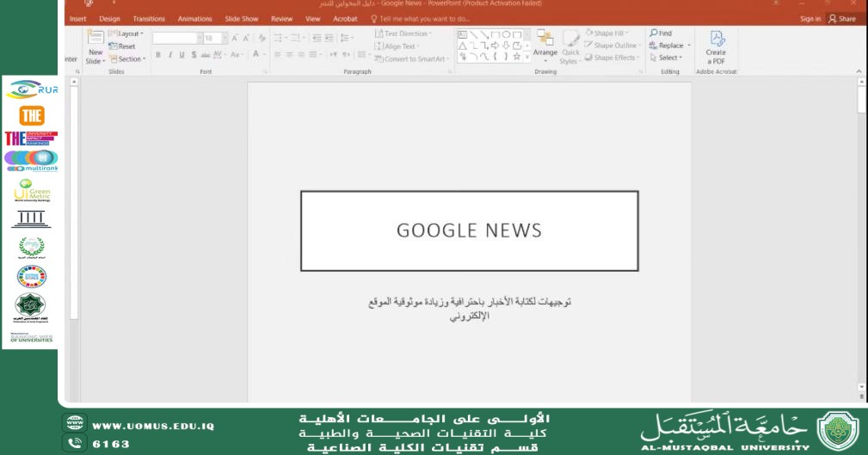Click Create a PDF button
Viewport: 868px width, 455px height.
(716, 47)
